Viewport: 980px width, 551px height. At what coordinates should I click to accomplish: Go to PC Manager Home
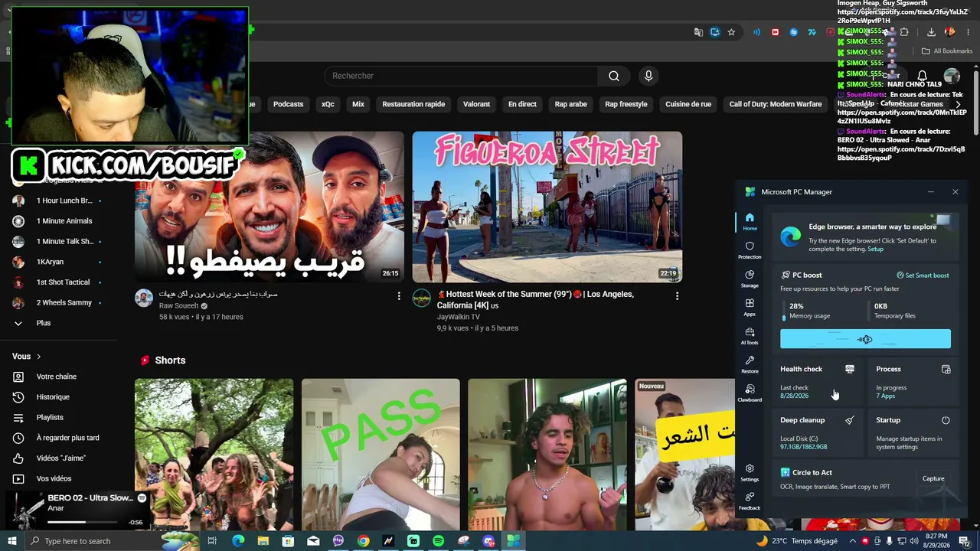(x=750, y=221)
